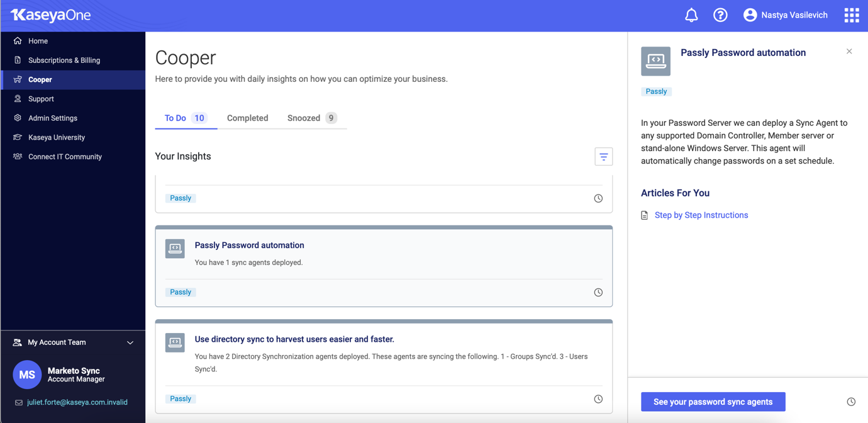Click the KaseyaOne logo
Viewport: 868px width, 423px height.
(x=51, y=15)
